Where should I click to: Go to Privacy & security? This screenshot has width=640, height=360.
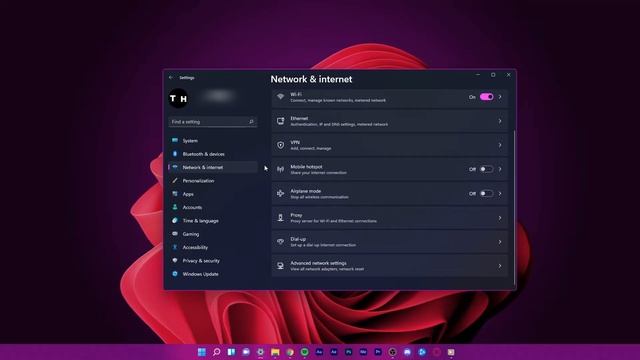pos(213,260)
